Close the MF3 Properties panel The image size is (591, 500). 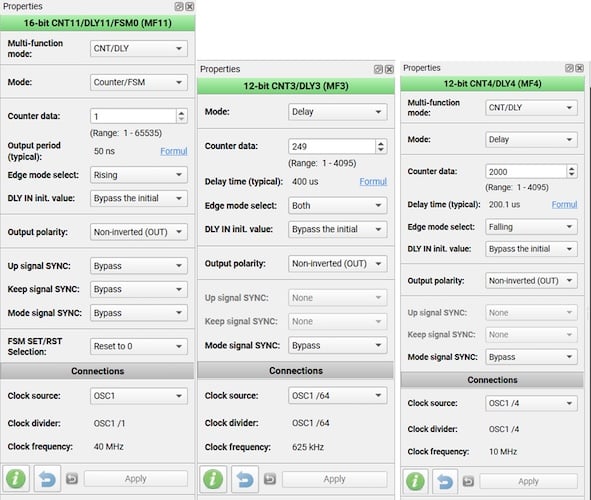coord(389,69)
